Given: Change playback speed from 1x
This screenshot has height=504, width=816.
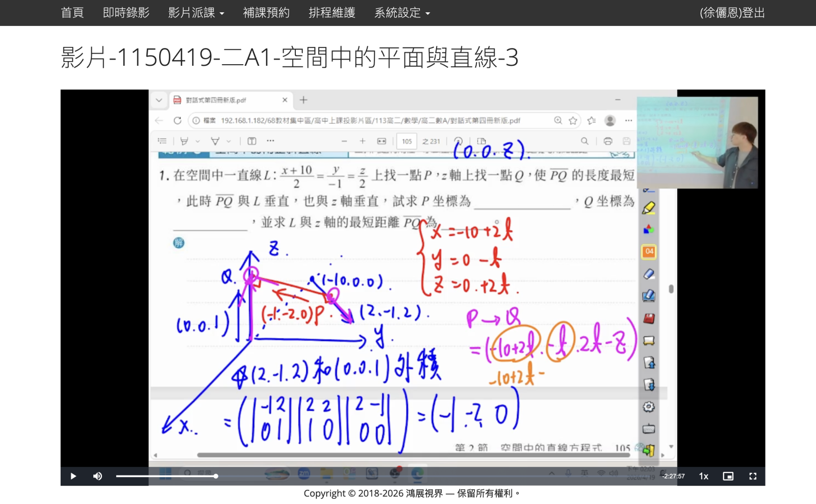Looking at the screenshot, I should 704,476.
